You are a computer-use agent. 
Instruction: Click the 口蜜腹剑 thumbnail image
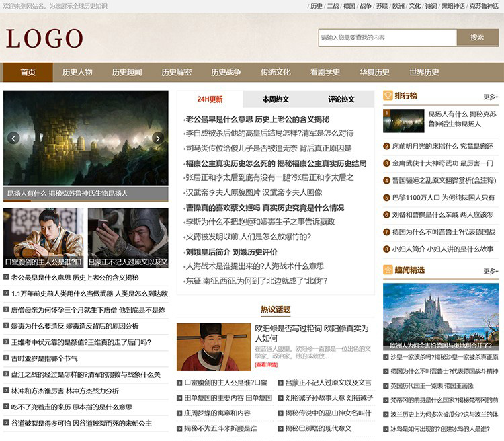pos(44,238)
